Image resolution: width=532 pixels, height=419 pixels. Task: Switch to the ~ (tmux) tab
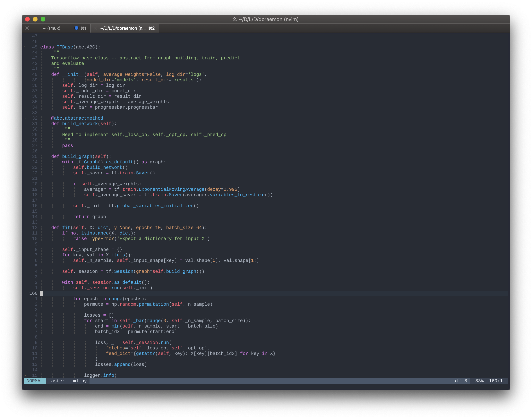(52, 28)
